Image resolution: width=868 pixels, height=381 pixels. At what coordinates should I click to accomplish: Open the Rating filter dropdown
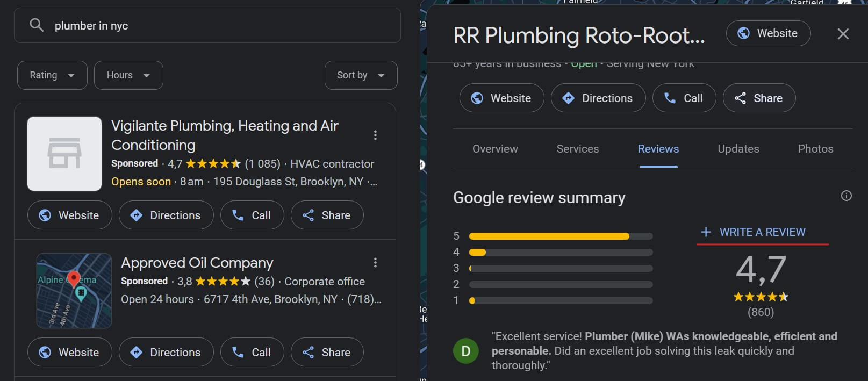point(52,75)
